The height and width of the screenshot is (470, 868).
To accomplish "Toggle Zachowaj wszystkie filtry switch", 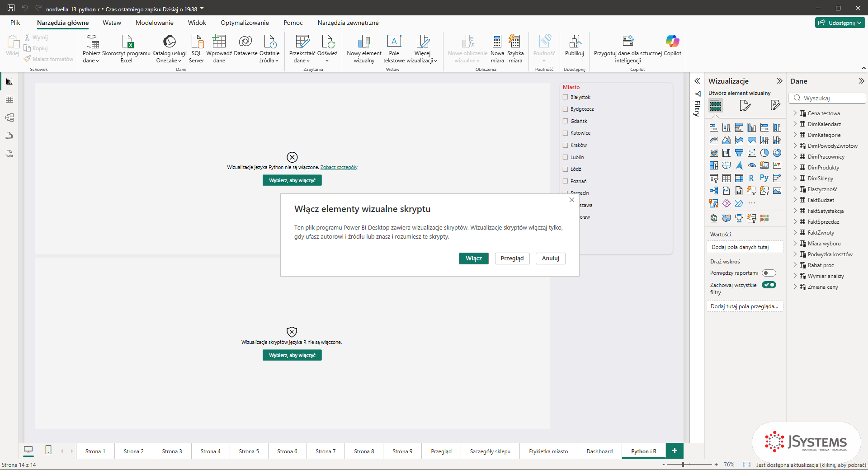I will pyautogui.click(x=769, y=285).
